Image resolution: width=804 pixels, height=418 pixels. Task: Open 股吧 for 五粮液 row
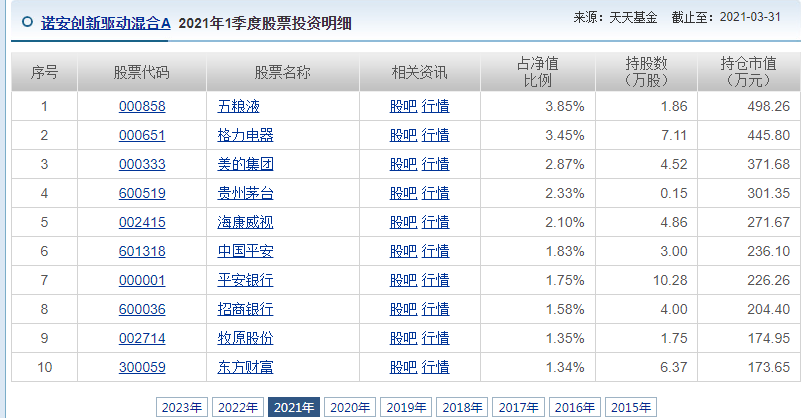tap(404, 106)
